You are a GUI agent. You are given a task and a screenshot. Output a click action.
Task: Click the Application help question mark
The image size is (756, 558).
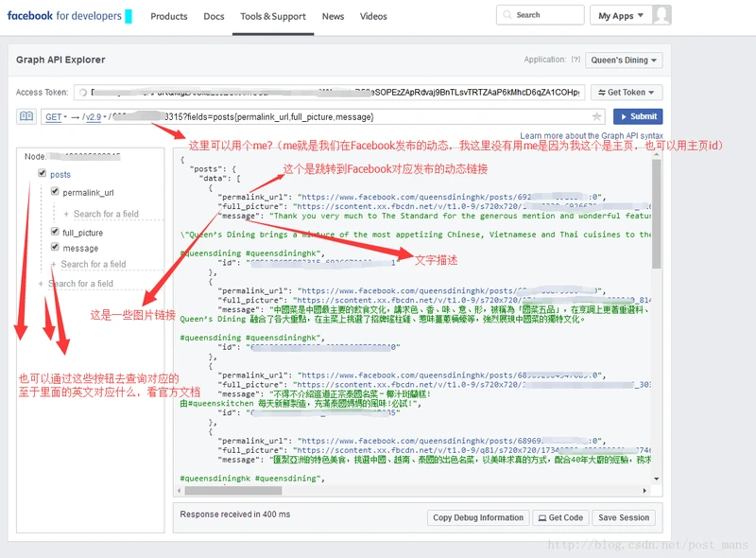[576, 60]
